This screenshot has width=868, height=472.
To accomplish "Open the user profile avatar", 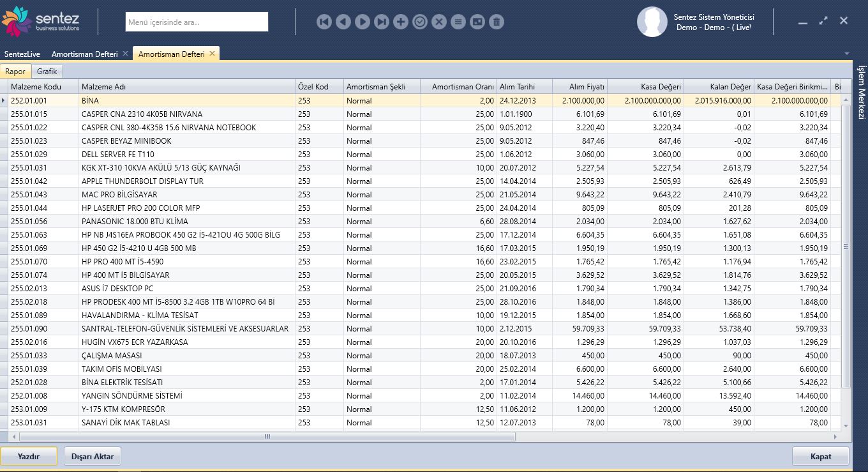I will [x=652, y=22].
